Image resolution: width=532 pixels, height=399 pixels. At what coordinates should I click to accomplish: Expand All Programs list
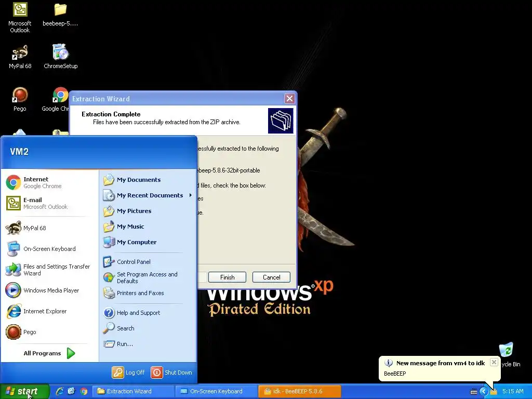(x=49, y=353)
